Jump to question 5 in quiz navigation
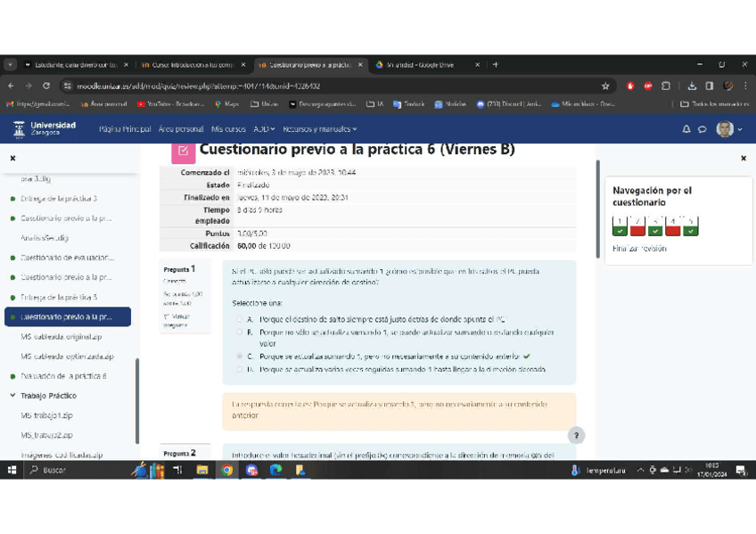756x534 pixels. tap(690, 226)
